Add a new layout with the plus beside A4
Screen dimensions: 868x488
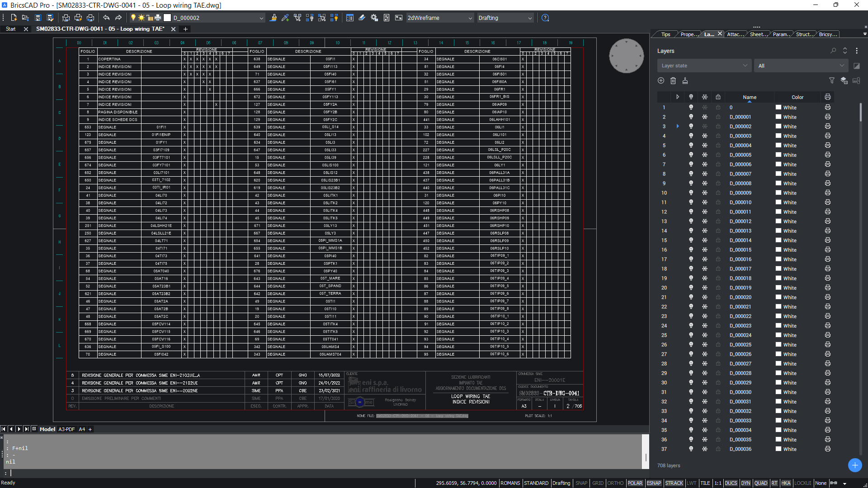pos(90,429)
